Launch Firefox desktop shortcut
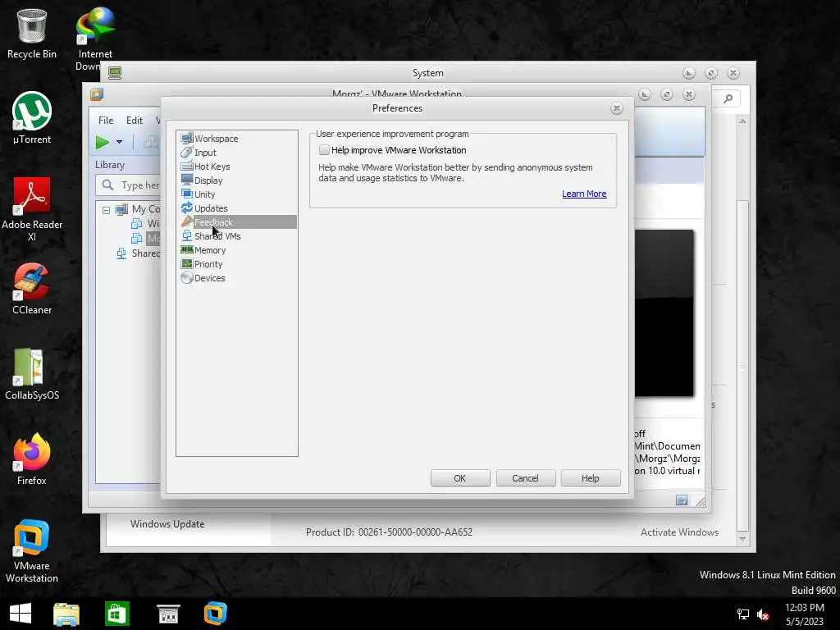The width and height of the screenshot is (840, 630). 32,459
